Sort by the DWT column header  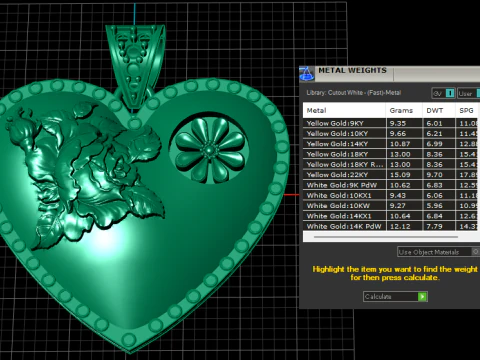pos(439,110)
